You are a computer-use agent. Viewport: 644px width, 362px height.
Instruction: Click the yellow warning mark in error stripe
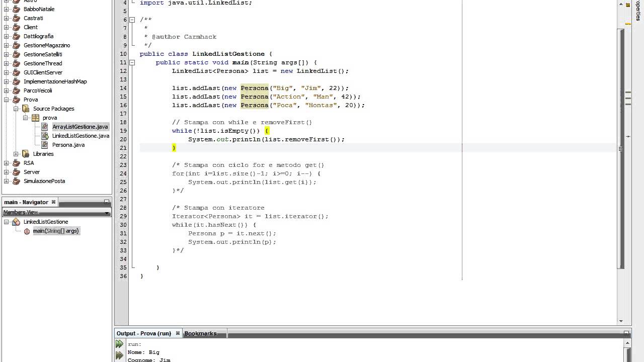click(628, 24)
